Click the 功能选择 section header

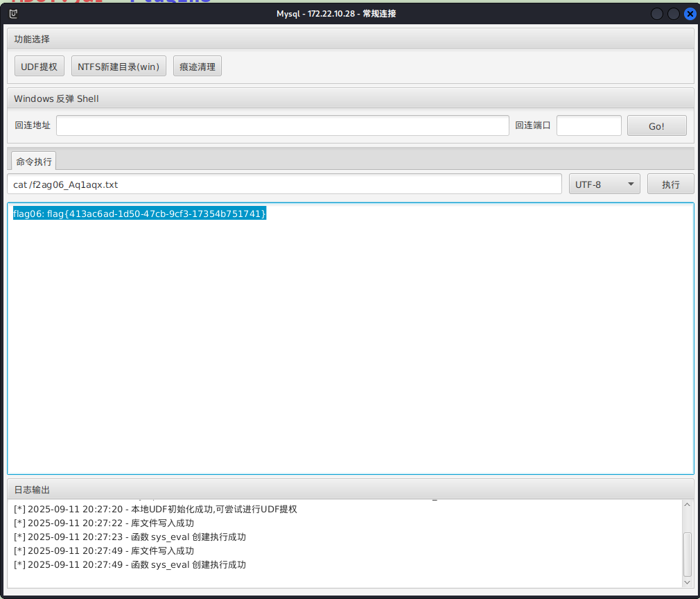(351, 39)
